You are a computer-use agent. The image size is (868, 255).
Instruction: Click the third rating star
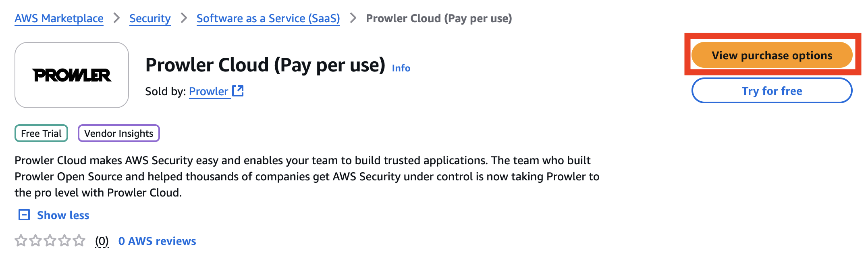(50, 240)
